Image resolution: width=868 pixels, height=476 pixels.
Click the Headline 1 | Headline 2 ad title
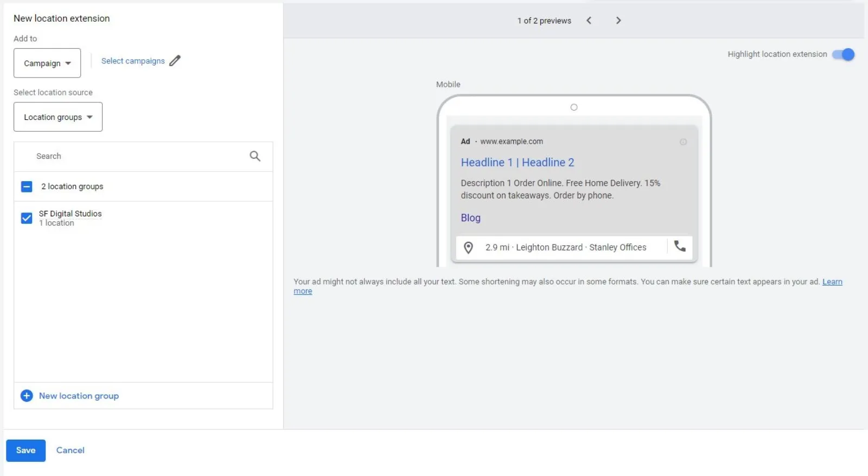pyautogui.click(x=518, y=163)
